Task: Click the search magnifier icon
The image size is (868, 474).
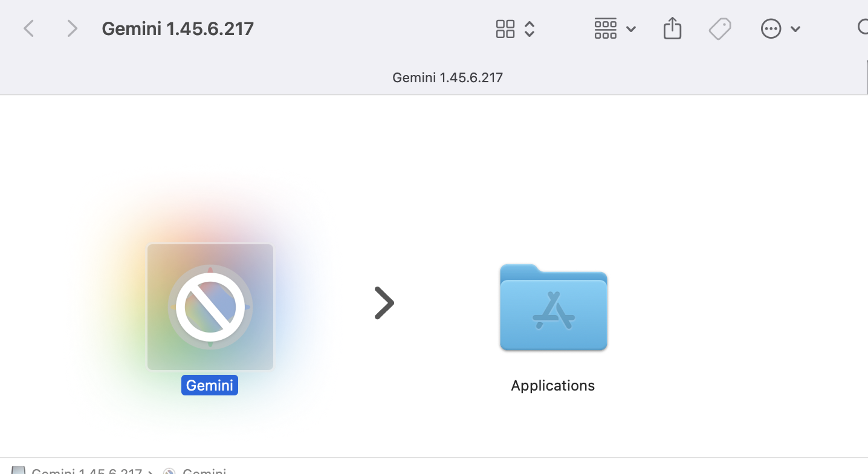Action: tap(863, 28)
